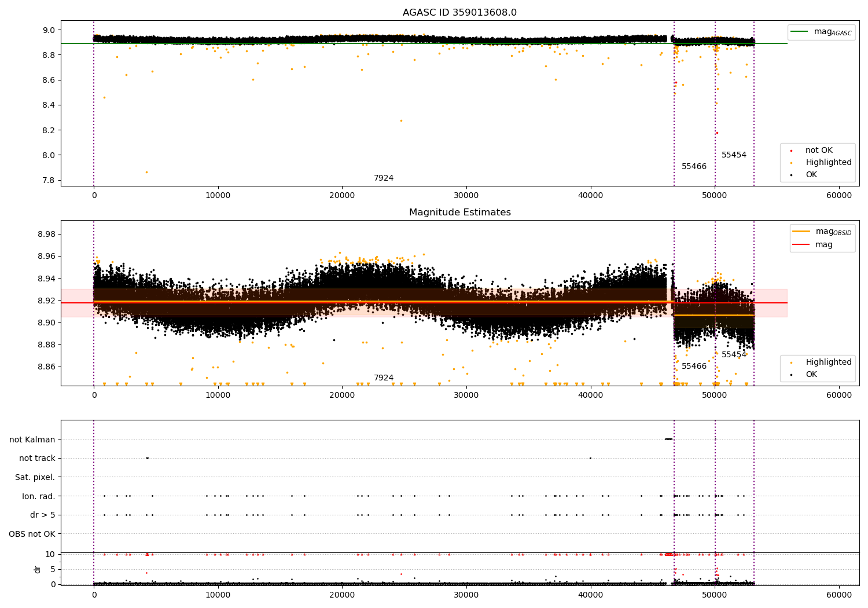Click x-tick '30000' under the bottom plot
868x608 pixels.
point(466,595)
